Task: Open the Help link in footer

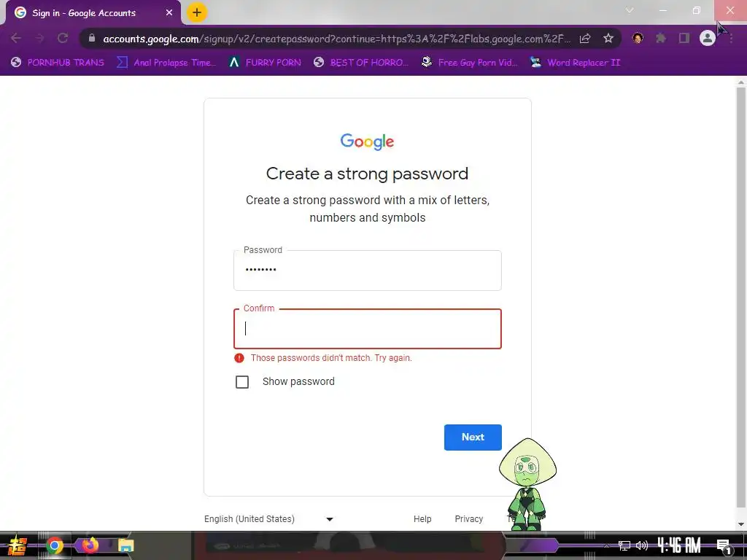Action: pos(422,519)
